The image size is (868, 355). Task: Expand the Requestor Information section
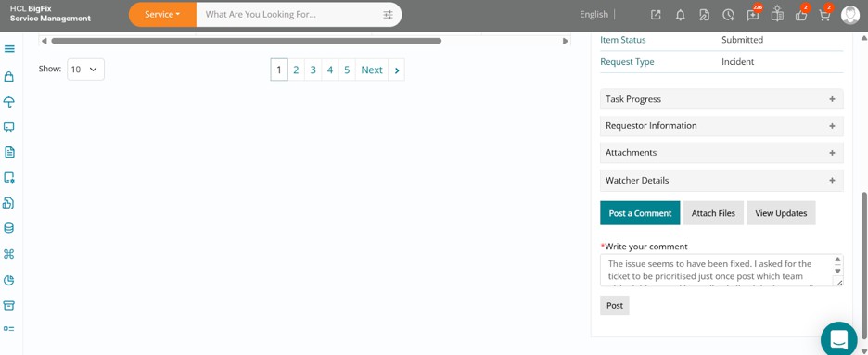pyautogui.click(x=721, y=125)
